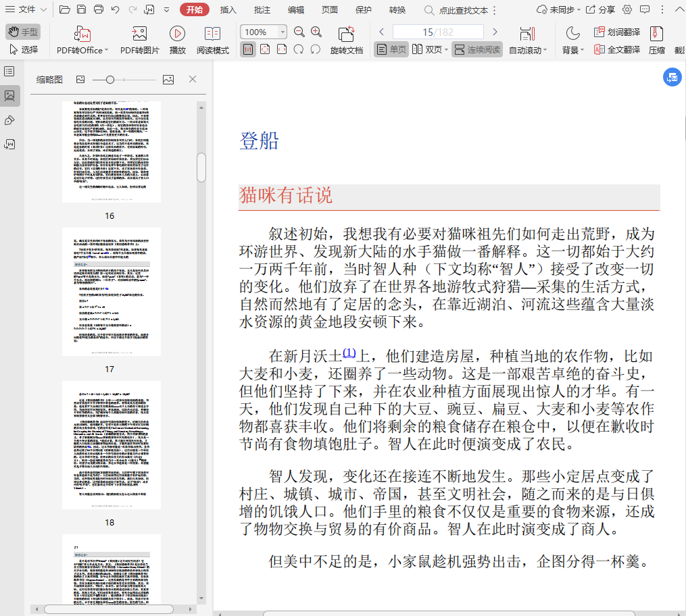Click the 压缩 compress button
Viewport: 686px width, 616px height.
pos(656,41)
